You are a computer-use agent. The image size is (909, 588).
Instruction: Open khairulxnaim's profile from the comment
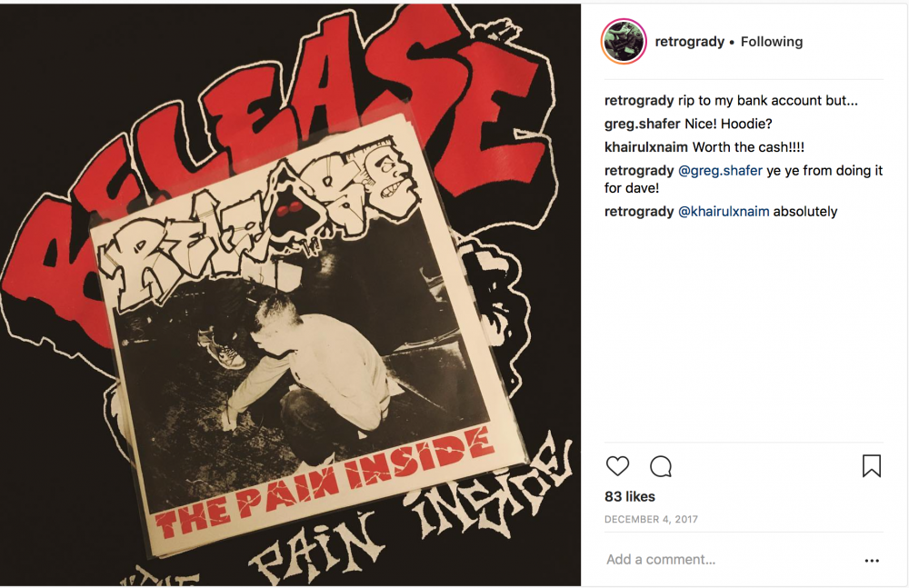tap(645, 147)
